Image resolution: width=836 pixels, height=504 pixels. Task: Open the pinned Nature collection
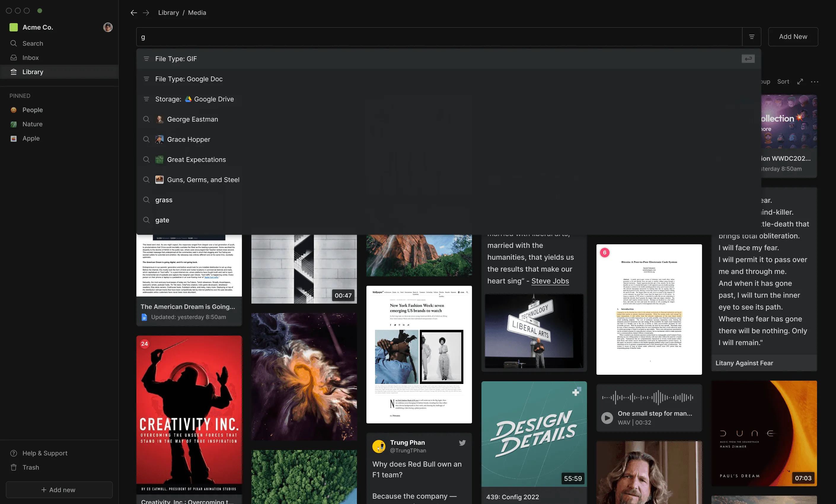[59, 124]
